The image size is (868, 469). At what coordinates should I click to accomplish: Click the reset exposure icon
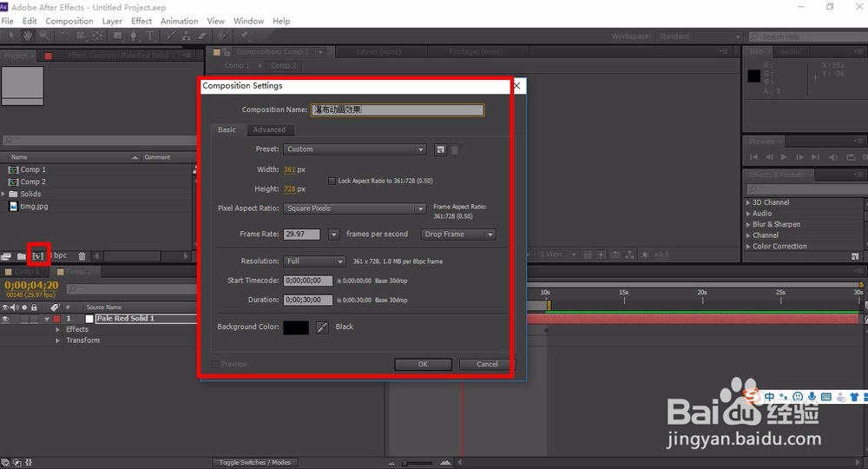coord(644,254)
